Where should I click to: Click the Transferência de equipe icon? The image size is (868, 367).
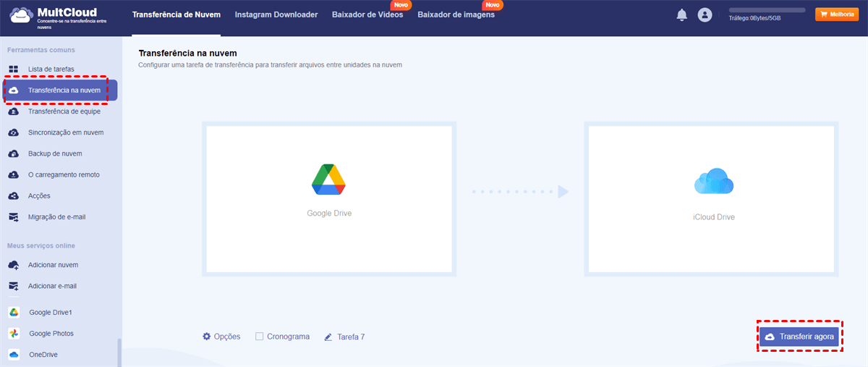coord(13,111)
